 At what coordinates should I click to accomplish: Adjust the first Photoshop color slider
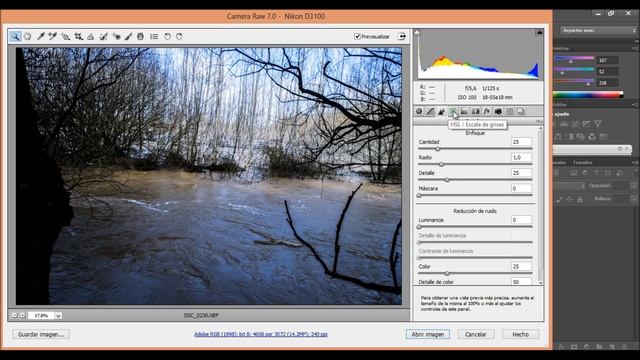click(571, 61)
